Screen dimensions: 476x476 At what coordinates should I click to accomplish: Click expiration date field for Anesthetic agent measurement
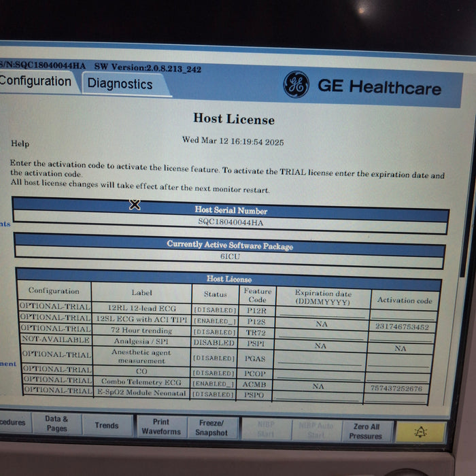point(321,360)
